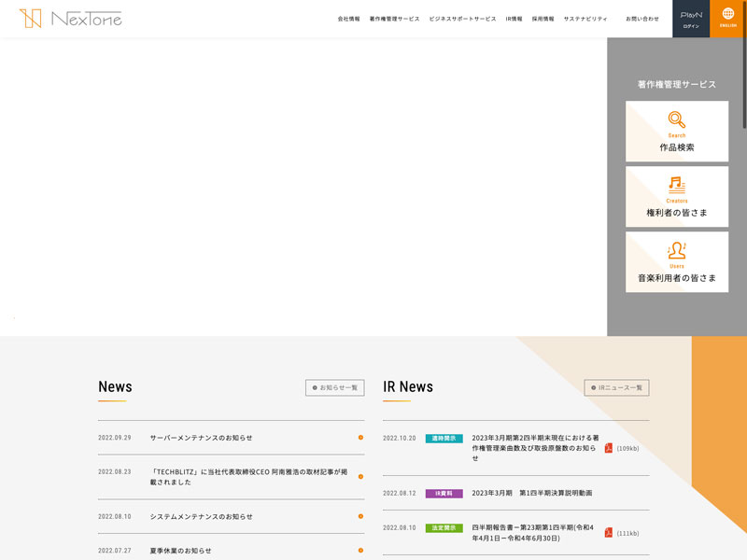The height and width of the screenshot is (560, 747).
Task: Expand the IR情報 navigation item
Action: pos(514,19)
